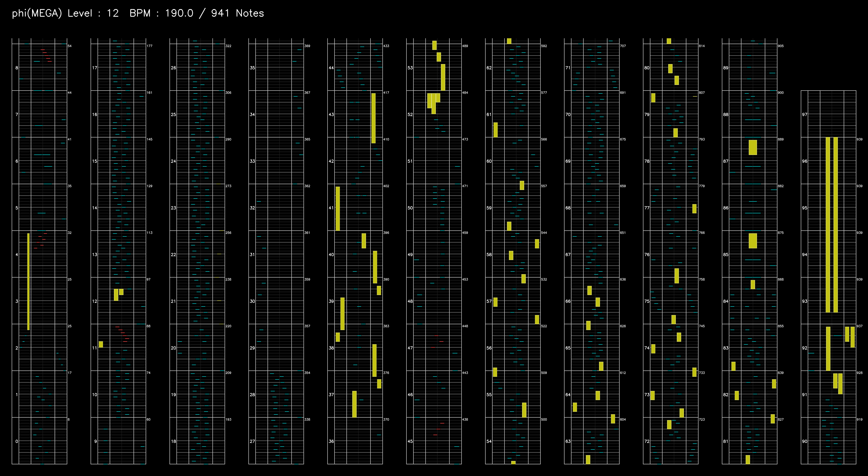This screenshot has width=868, height=476.
Task: Select measure label 28 in fourth column
Action: coord(252,394)
